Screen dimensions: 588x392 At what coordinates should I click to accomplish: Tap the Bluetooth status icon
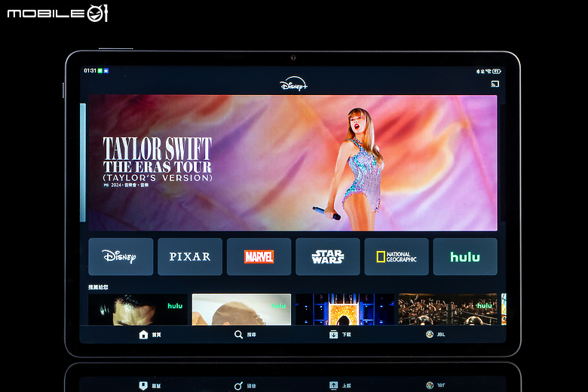(478, 72)
